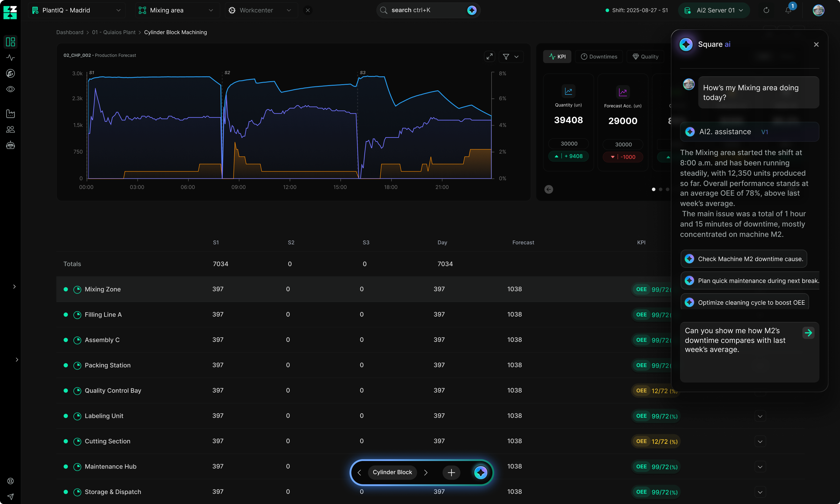Switch to the Quality tab
Screen dimensions: 840x504
click(645, 56)
